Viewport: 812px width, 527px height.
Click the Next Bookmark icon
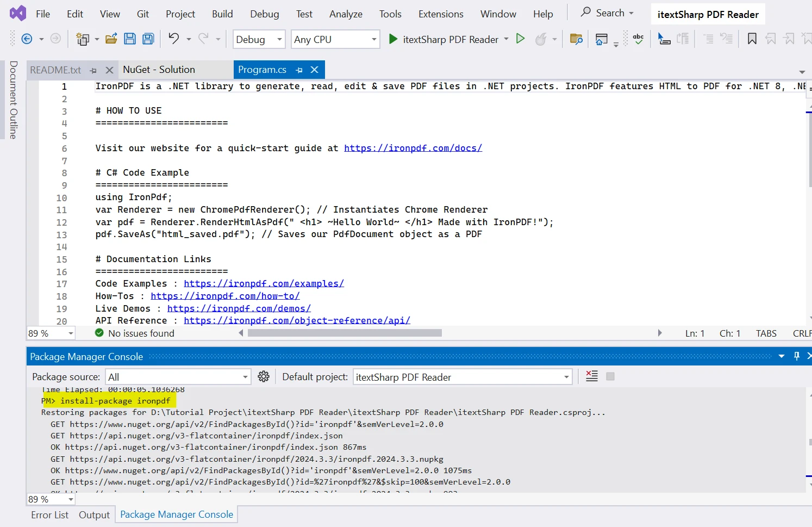coord(789,39)
